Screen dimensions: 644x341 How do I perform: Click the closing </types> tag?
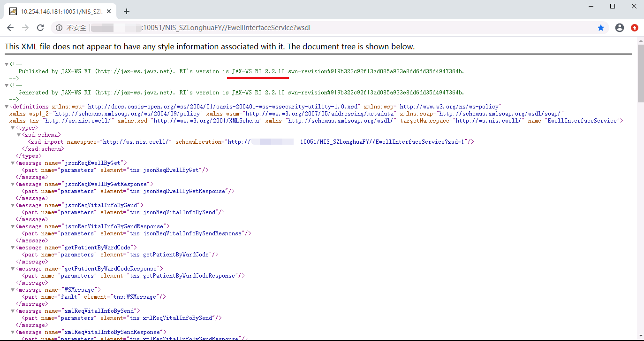[x=28, y=156]
